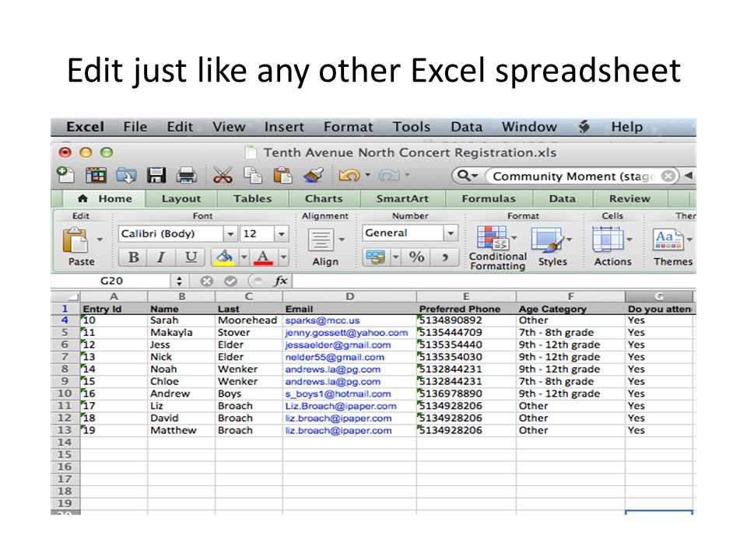Open the Undo history dropdown
This screenshot has height=560, width=747.
[368, 175]
